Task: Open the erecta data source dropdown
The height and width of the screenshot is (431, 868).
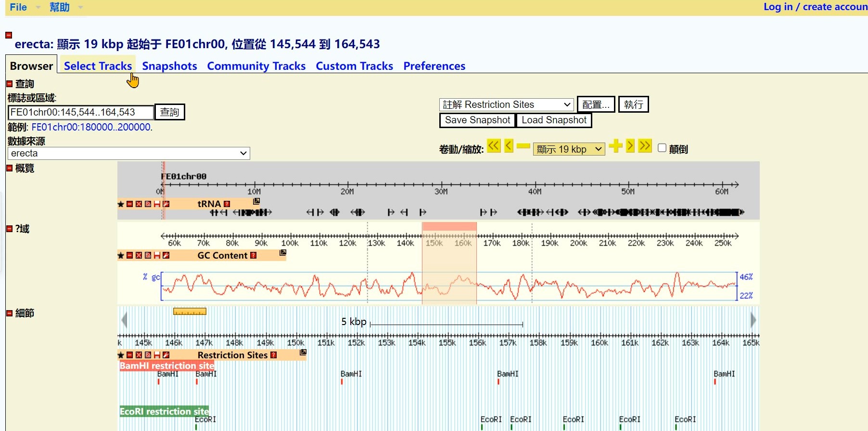Action: pyautogui.click(x=128, y=153)
